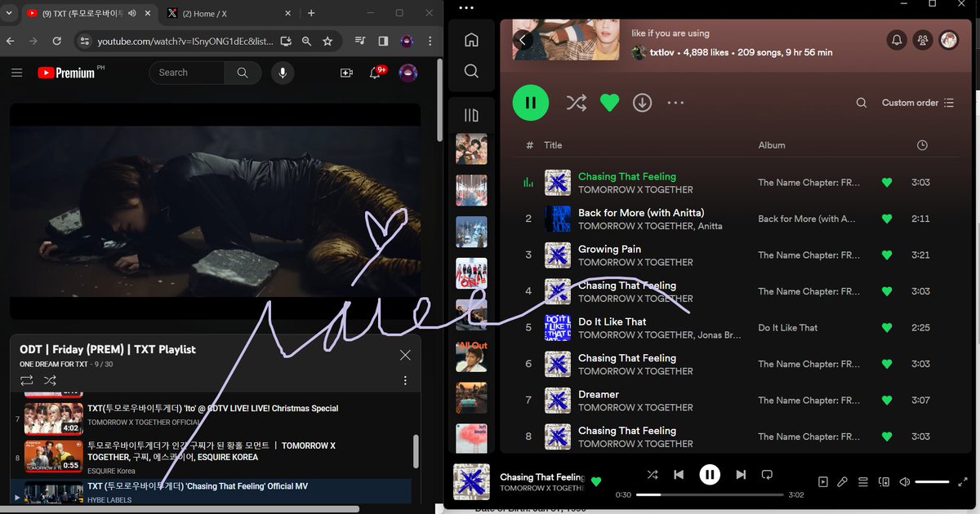Open Spotify Search from sidebar
This screenshot has width=980, height=514.
pos(471,72)
